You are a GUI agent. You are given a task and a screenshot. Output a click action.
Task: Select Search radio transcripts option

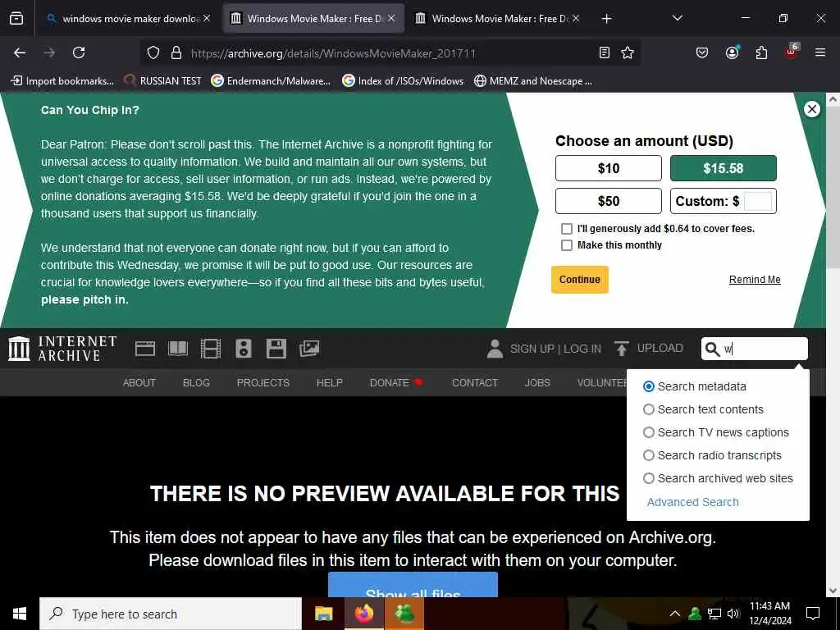648,455
